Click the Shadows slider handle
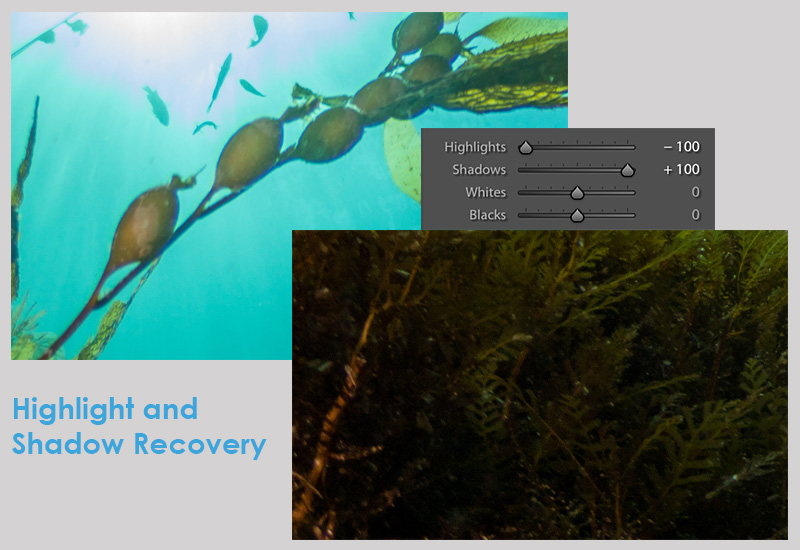 point(628,171)
